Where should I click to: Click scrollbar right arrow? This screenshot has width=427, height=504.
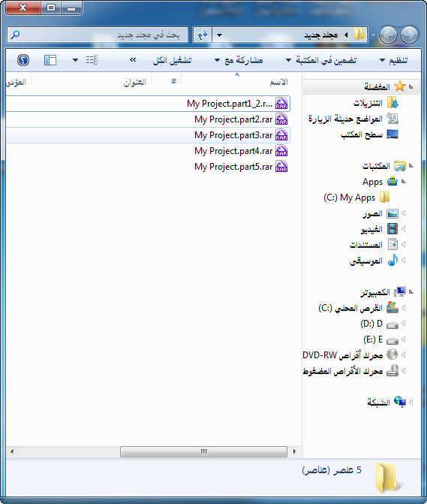point(294,451)
